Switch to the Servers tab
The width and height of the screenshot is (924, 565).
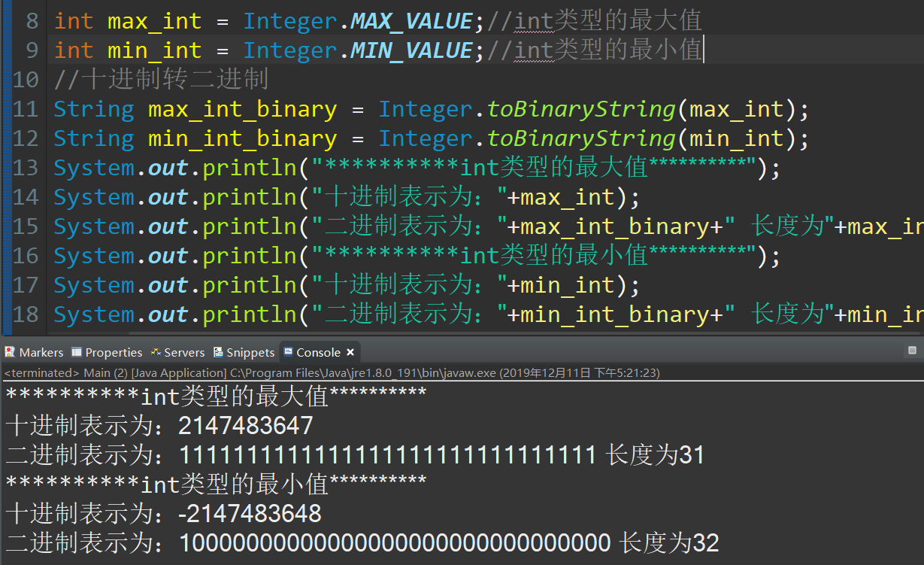point(177,352)
